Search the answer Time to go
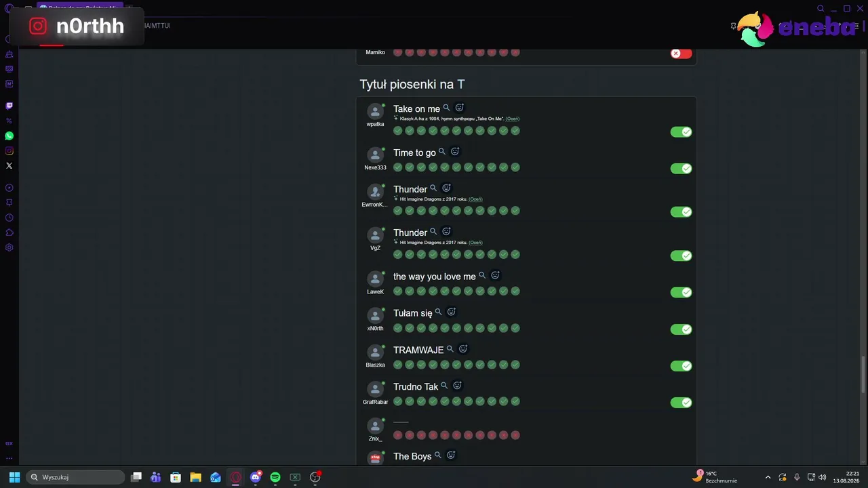The image size is (868, 488). [x=442, y=152]
